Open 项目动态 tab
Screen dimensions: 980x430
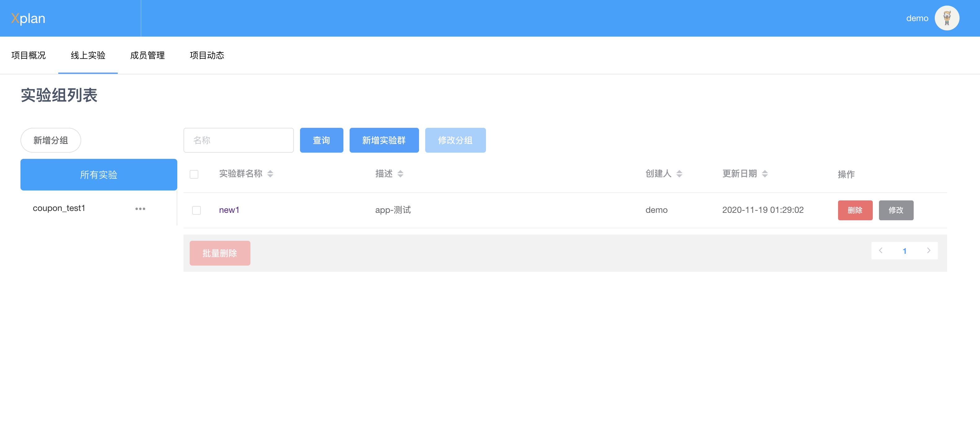pos(207,56)
